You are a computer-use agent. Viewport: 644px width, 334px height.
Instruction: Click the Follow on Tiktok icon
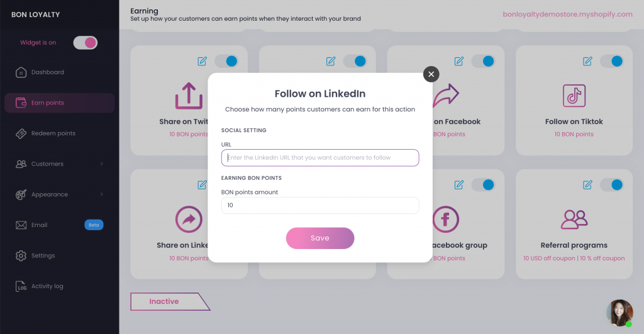pyautogui.click(x=574, y=96)
